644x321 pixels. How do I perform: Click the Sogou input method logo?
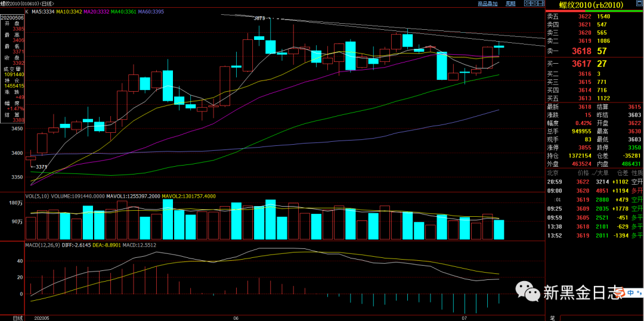(620, 293)
